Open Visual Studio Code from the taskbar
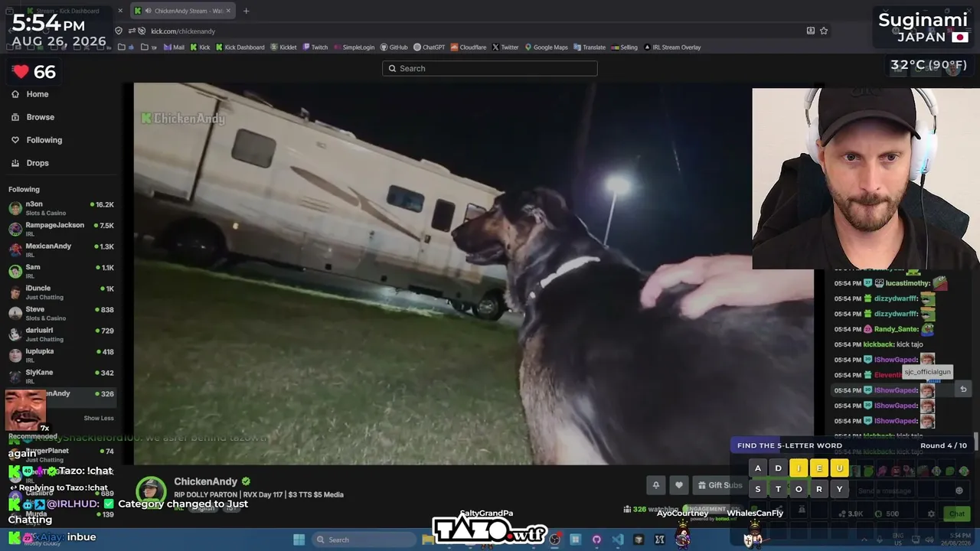This screenshot has height=551, width=980. (x=618, y=540)
